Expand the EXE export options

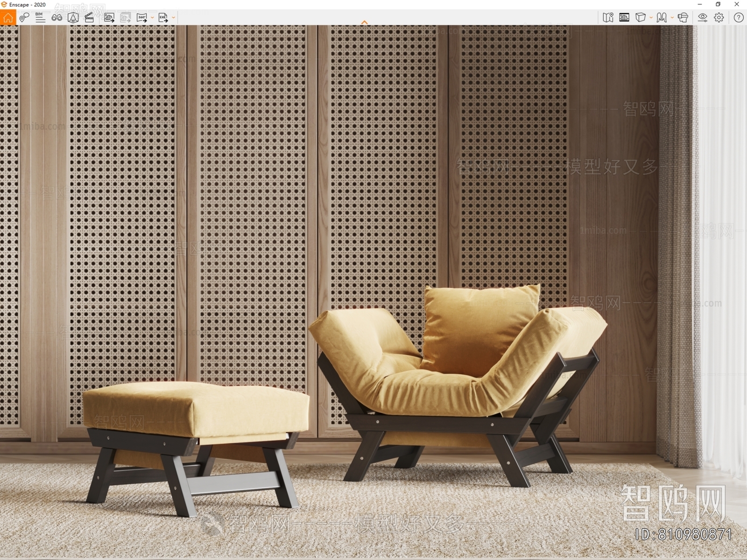[173, 18]
